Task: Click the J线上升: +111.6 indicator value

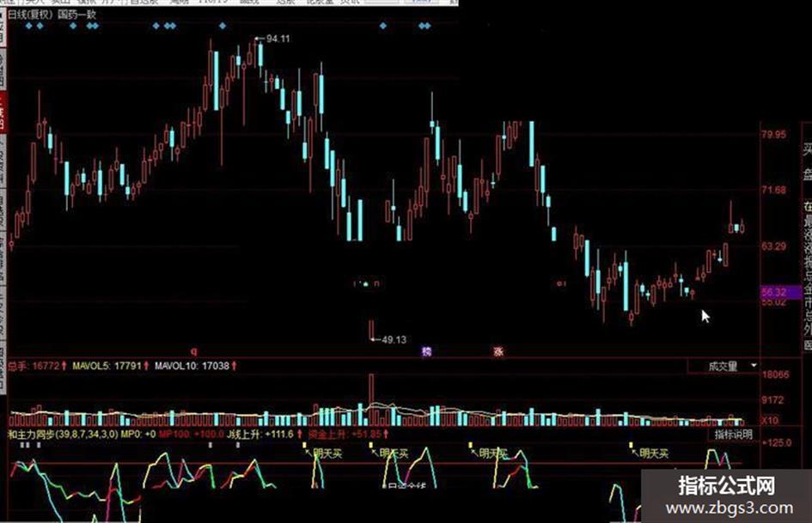Action: [264, 434]
